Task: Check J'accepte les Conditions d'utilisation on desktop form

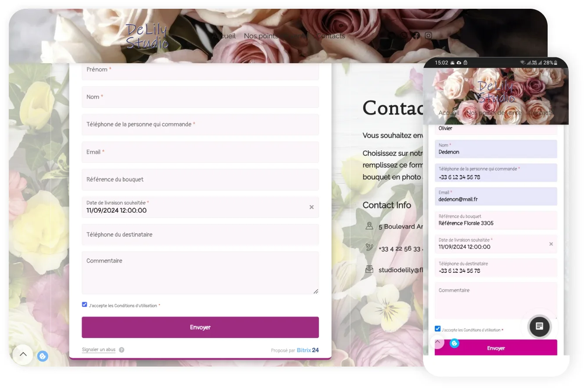Action: 84,304
